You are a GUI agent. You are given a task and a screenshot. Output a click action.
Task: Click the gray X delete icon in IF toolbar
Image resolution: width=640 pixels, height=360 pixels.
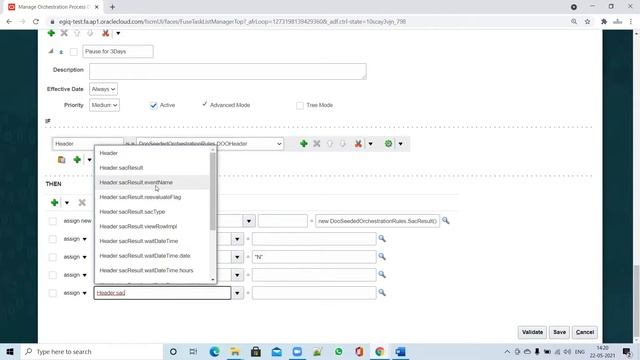coord(317,144)
